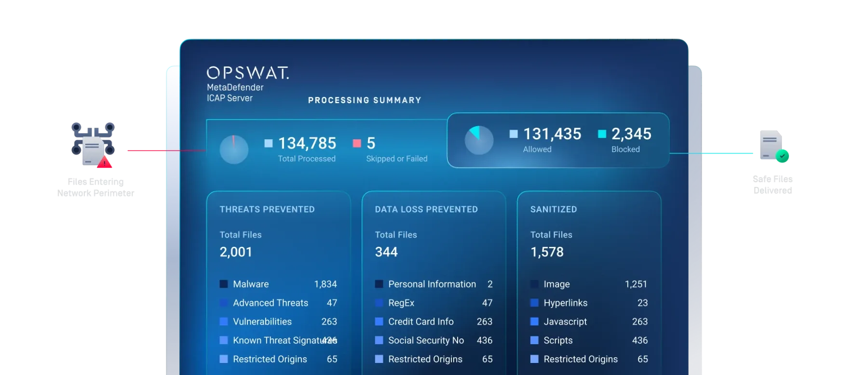
Task: Click Threats Prevented Restricted Origins swatch
Action: [224, 359]
